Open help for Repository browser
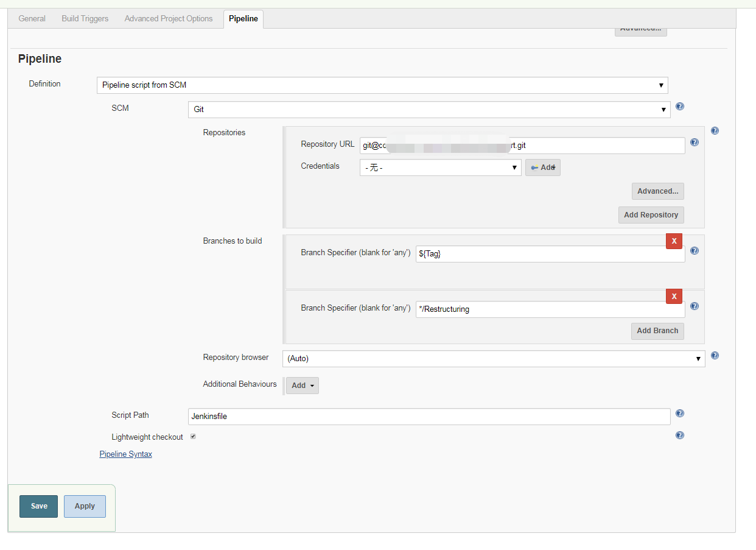Viewport: 756px width, 550px height. pyautogui.click(x=715, y=356)
